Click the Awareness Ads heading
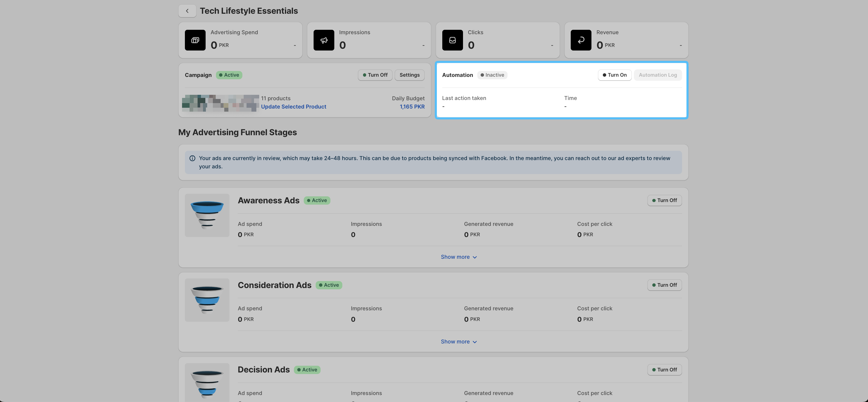The width and height of the screenshot is (868, 402). pyautogui.click(x=269, y=200)
